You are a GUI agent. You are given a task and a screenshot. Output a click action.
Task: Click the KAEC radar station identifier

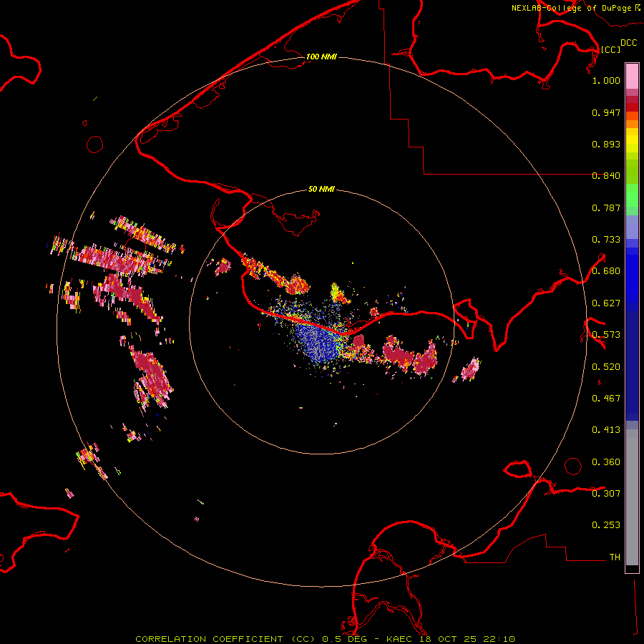[399, 639]
